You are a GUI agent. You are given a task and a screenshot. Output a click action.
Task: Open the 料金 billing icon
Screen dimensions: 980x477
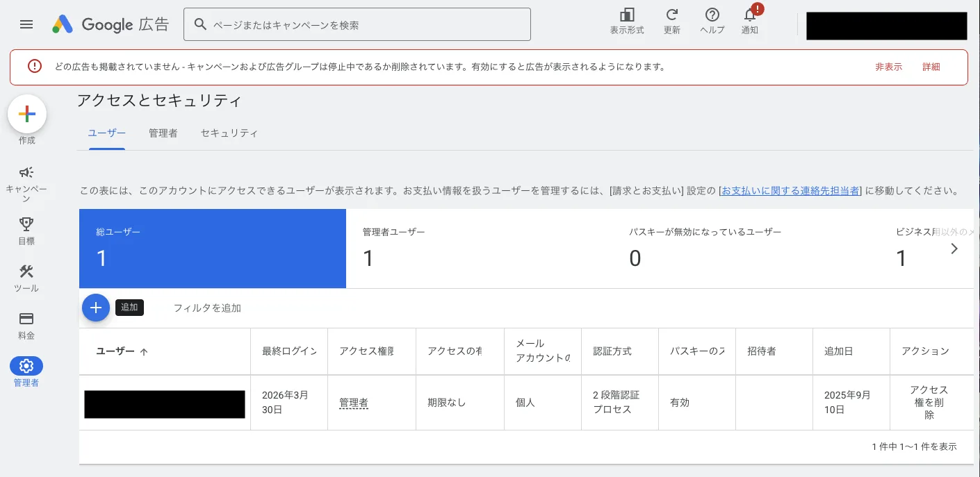click(26, 319)
